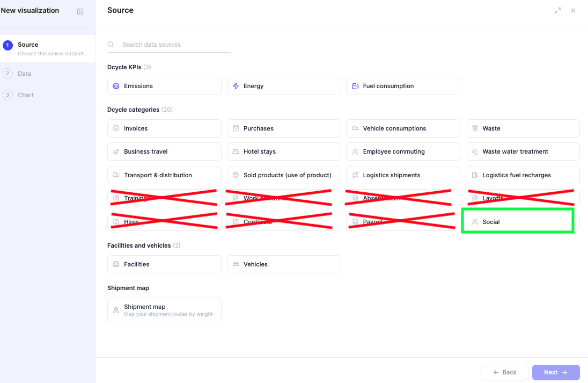
Task: Go to step 2 Data
Action: click(x=17, y=74)
